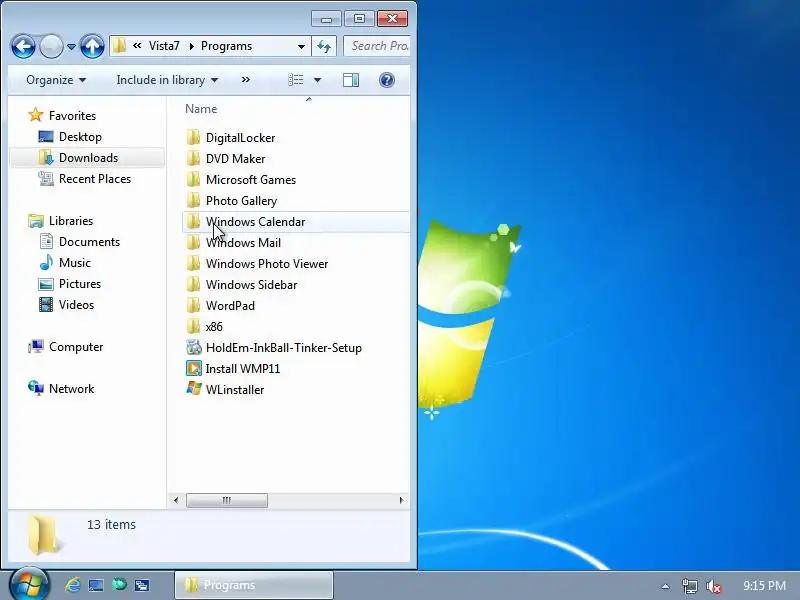Open the address bar history dropdown arrow
800x600 pixels.
click(x=301, y=46)
